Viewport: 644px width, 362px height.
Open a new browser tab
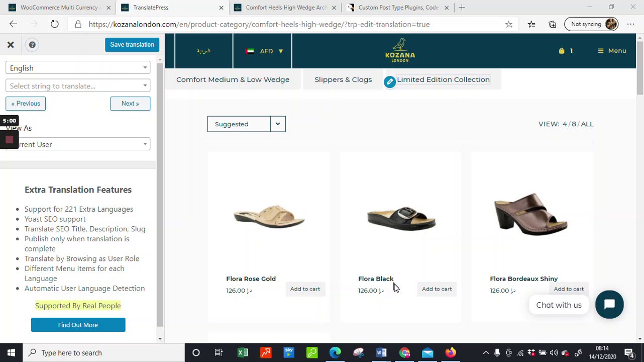(x=462, y=8)
